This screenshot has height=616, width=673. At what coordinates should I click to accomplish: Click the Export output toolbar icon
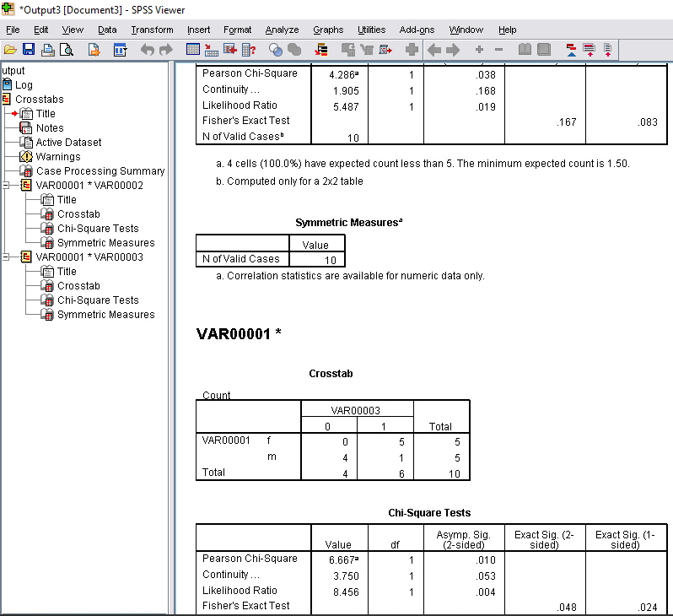pos(94,51)
